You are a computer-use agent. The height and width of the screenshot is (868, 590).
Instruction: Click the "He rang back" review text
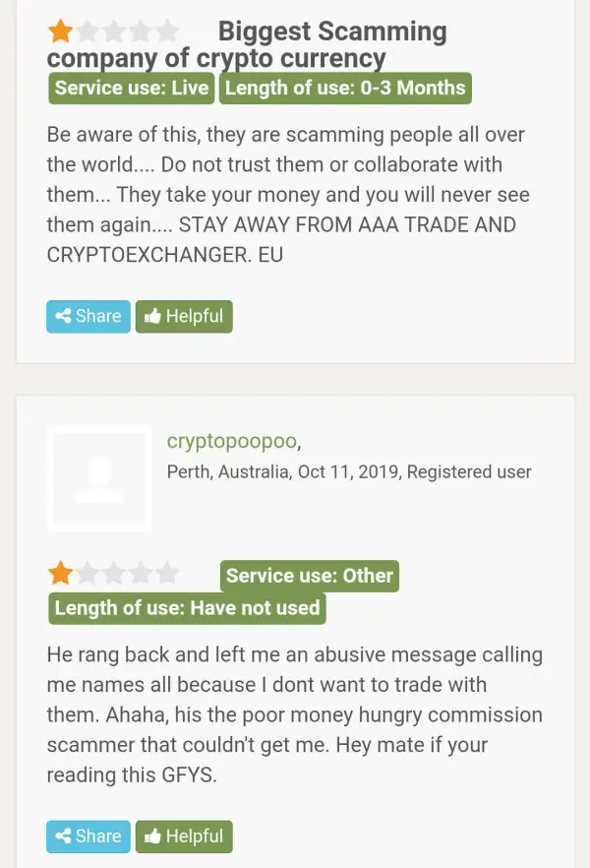click(294, 714)
